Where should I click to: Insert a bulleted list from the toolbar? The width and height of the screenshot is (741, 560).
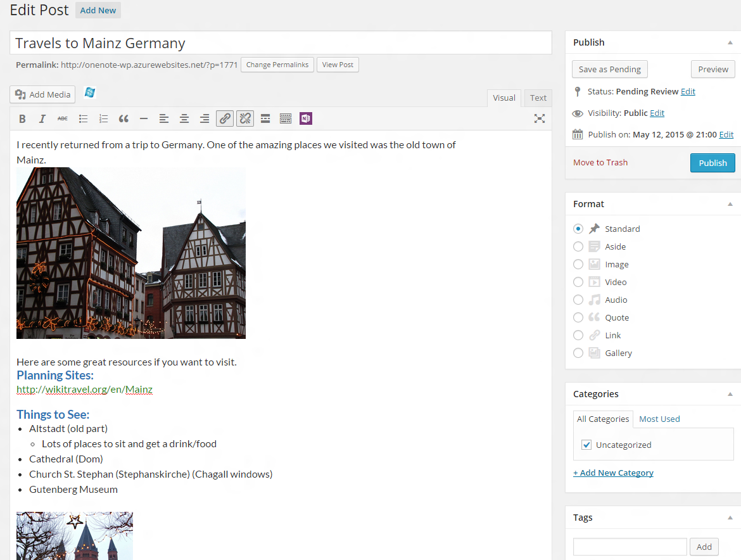click(x=83, y=118)
